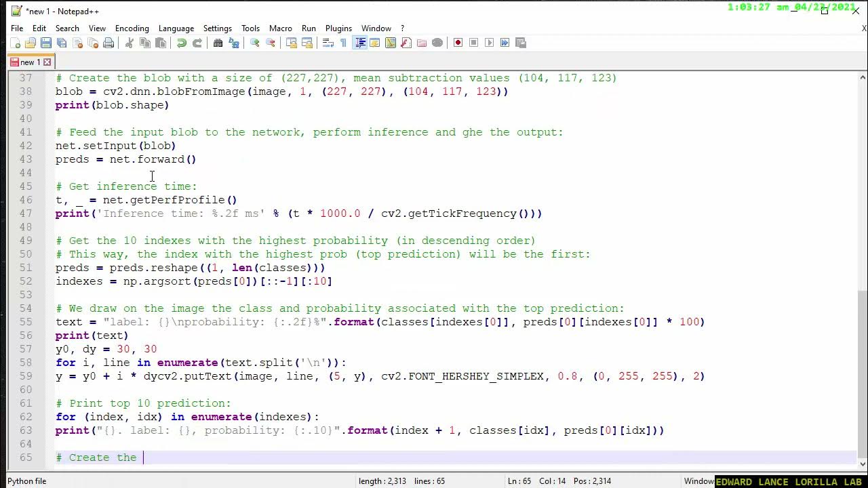Toggle the Function List panel icon
Image resolution: width=868 pixels, height=488 pixels.
point(406,43)
